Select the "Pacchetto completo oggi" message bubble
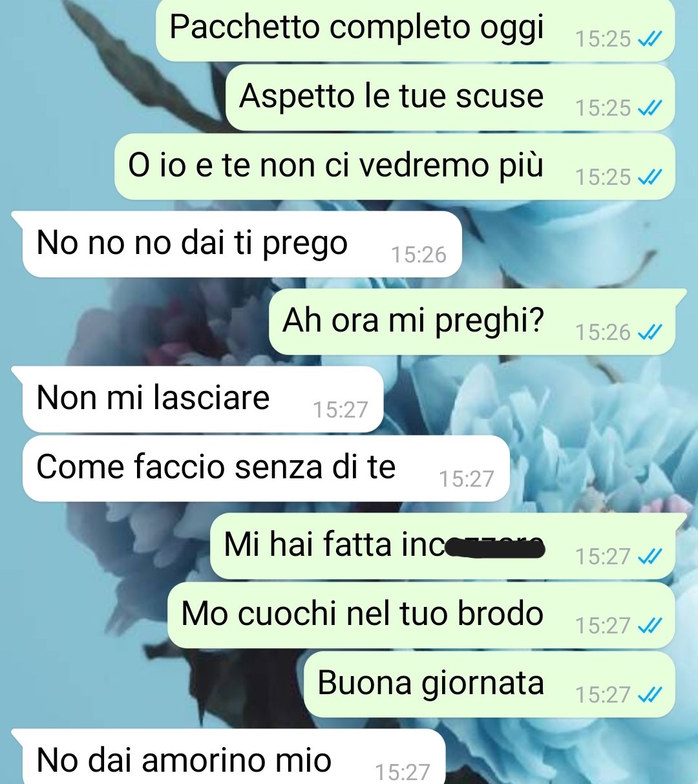This screenshot has height=784, width=698. point(415,29)
